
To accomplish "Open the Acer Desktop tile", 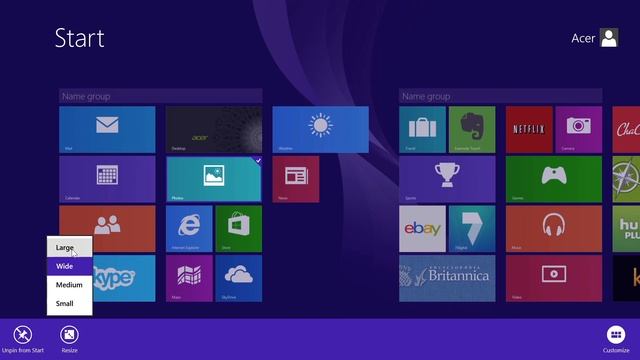I will point(214,129).
